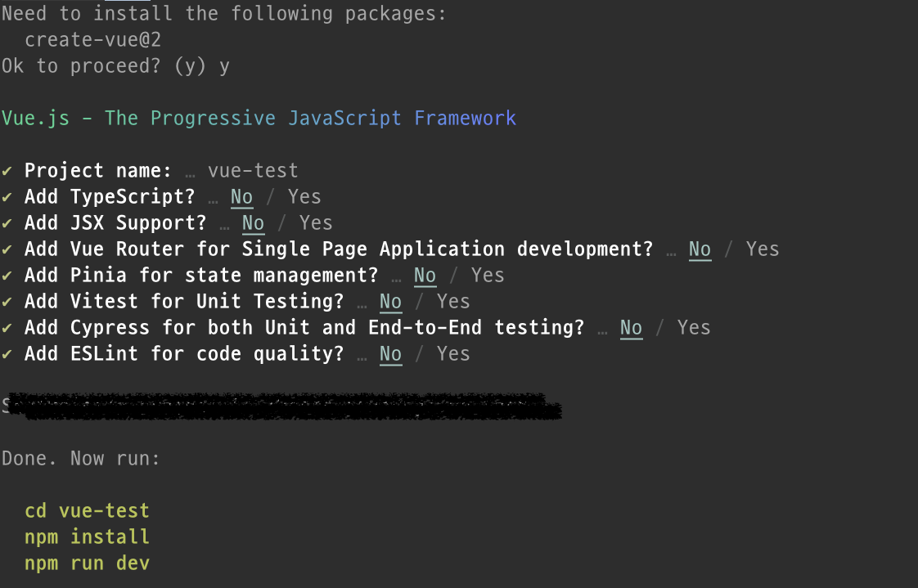Click the 'vue-test' project name value

pyautogui.click(x=253, y=170)
